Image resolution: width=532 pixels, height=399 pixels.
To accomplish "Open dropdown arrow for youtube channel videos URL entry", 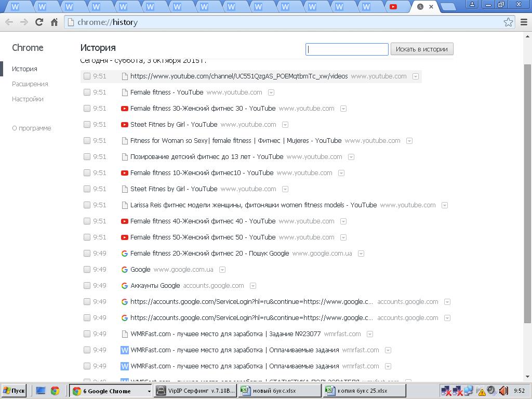I will (x=415, y=77).
